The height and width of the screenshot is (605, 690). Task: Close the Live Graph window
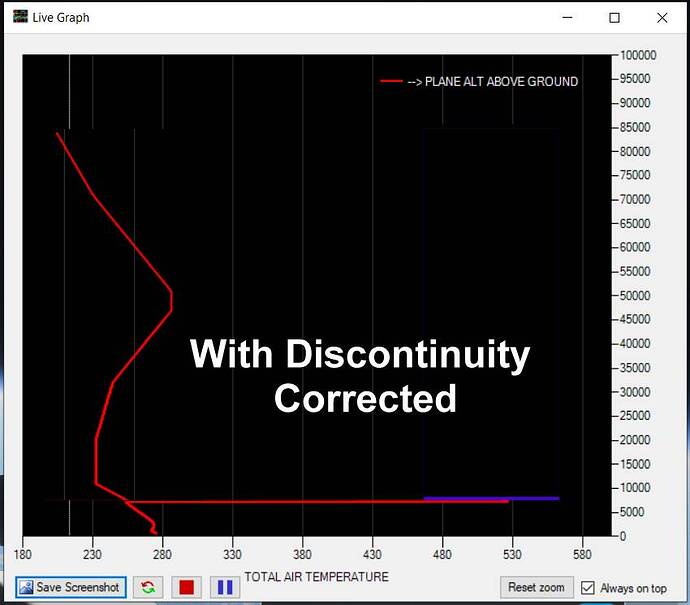coord(661,18)
